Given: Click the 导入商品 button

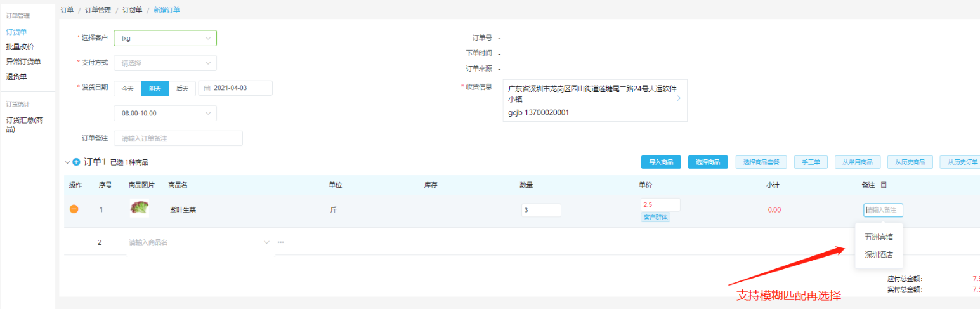Looking at the screenshot, I should [x=661, y=162].
